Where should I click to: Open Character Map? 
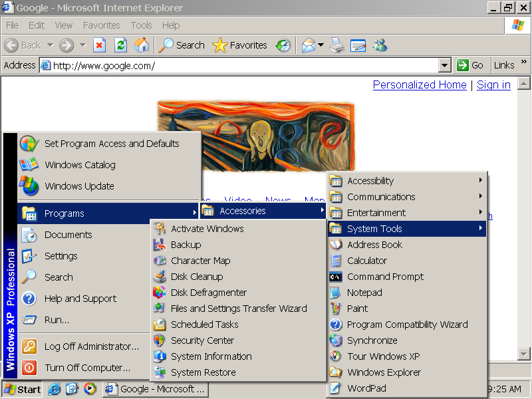(x=238, y=261)
